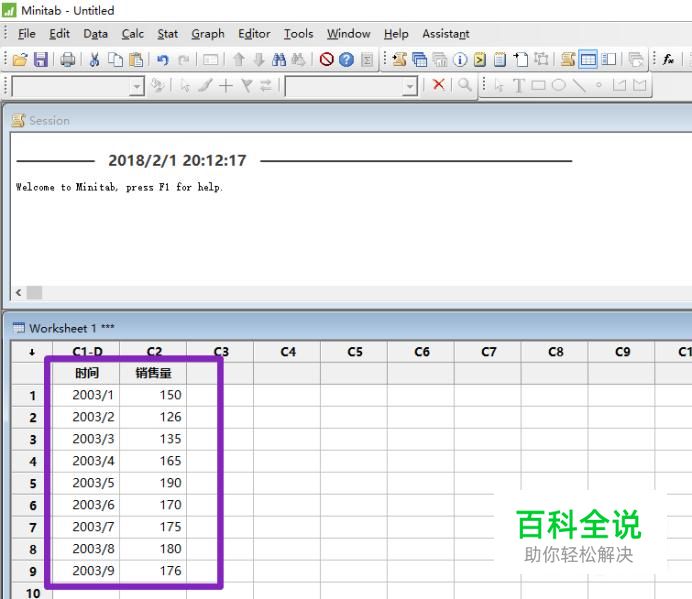Expand the left toolbar combo box
Image resolution: width=692 pixels, height=599 pixels.
(x=137, y=87)
